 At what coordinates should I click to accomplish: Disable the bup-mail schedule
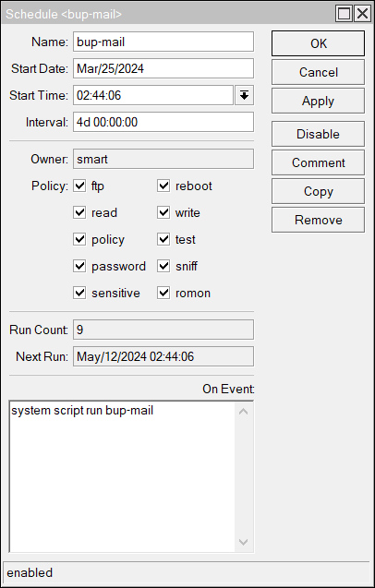318,134
